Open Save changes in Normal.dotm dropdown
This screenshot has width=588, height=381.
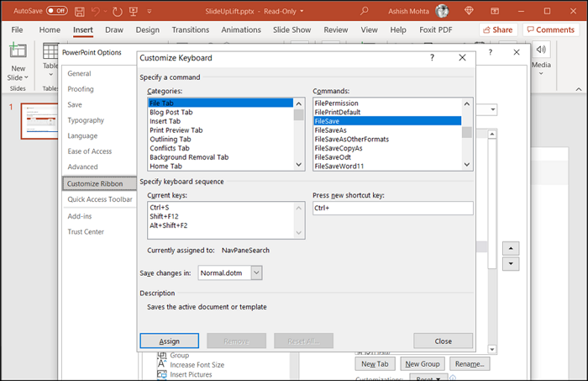tap(256, 273)
